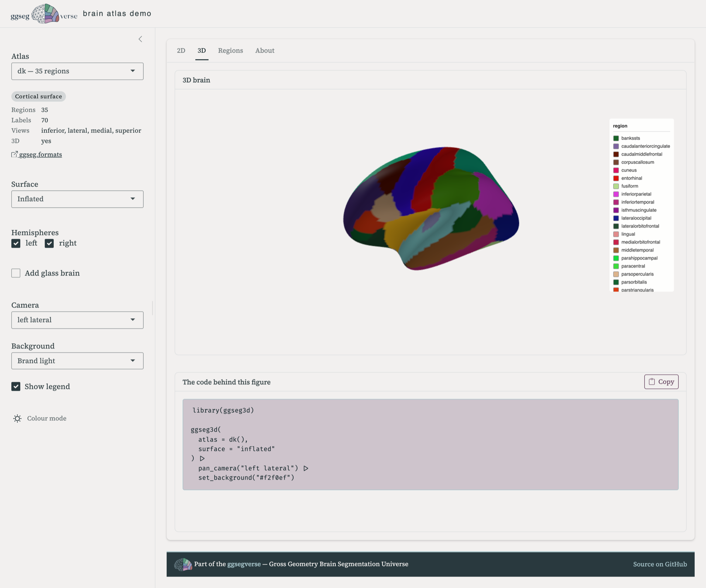
Task: Follow the ggsegverse link in the footer
Action: coord(244,564)
